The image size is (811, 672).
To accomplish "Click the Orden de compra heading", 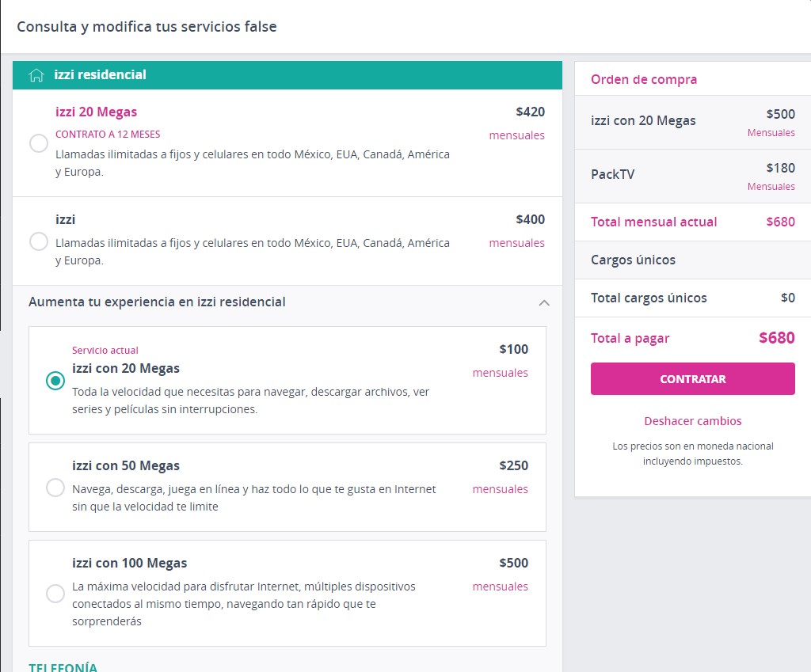I will [644, 80].
